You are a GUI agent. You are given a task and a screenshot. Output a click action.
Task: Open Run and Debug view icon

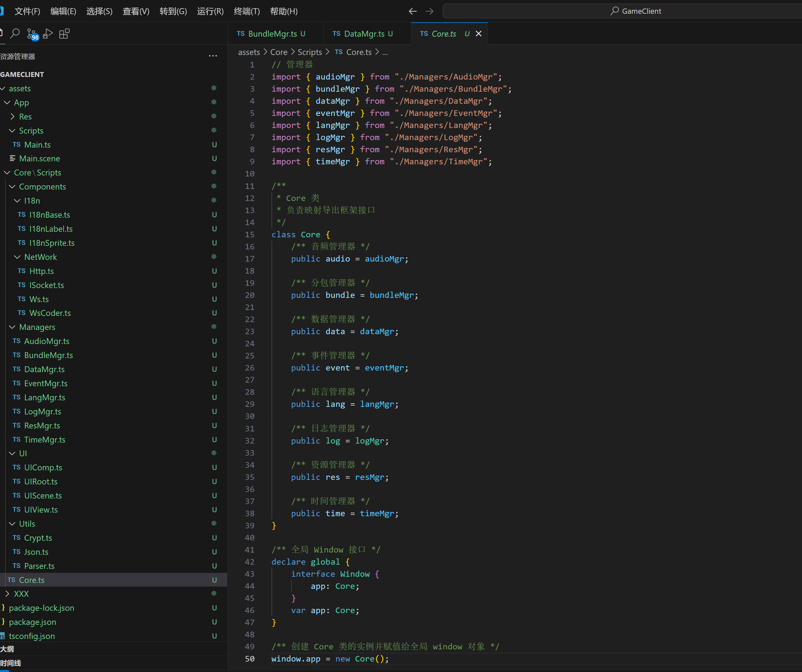point(48,34)
